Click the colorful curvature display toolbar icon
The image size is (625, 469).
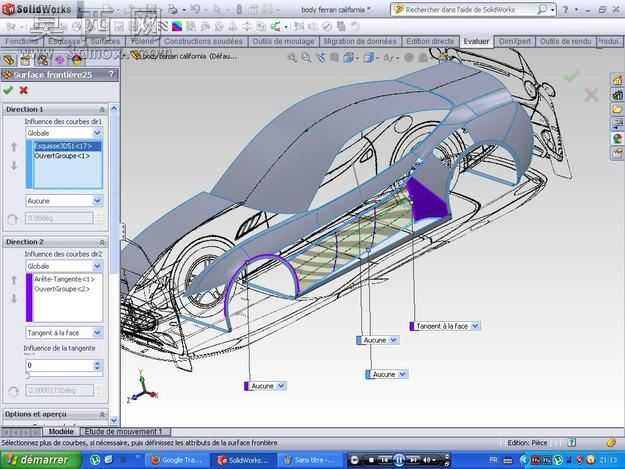point(177,27)
